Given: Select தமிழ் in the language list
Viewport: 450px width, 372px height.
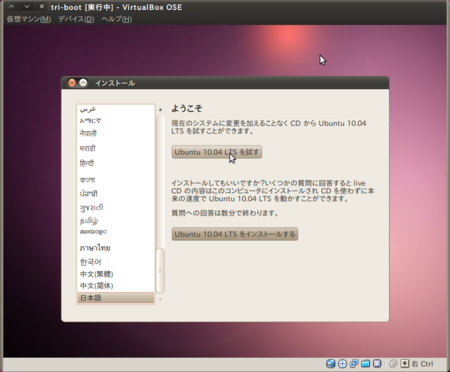Looking at the screenshot, I should (116, 221).
